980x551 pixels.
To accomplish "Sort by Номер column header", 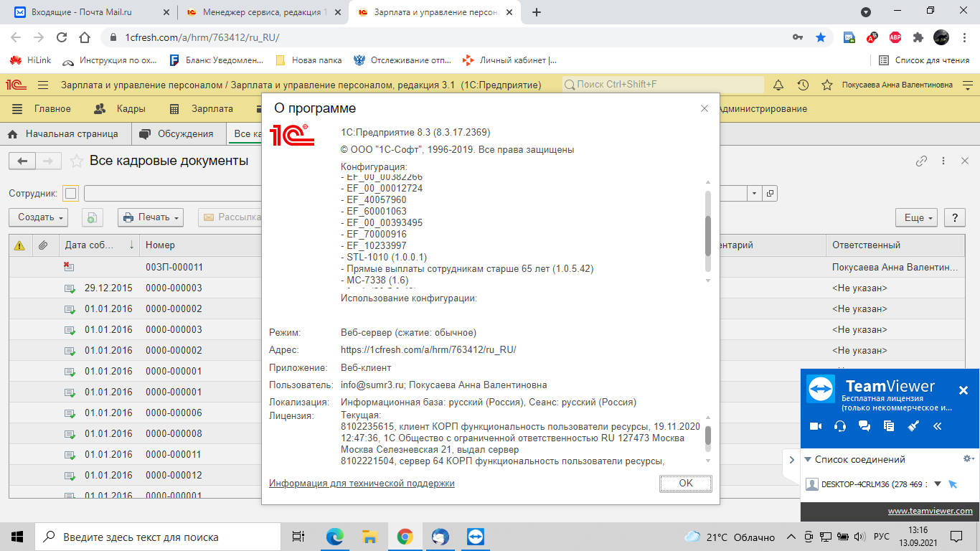I will [x=160, y=245].
